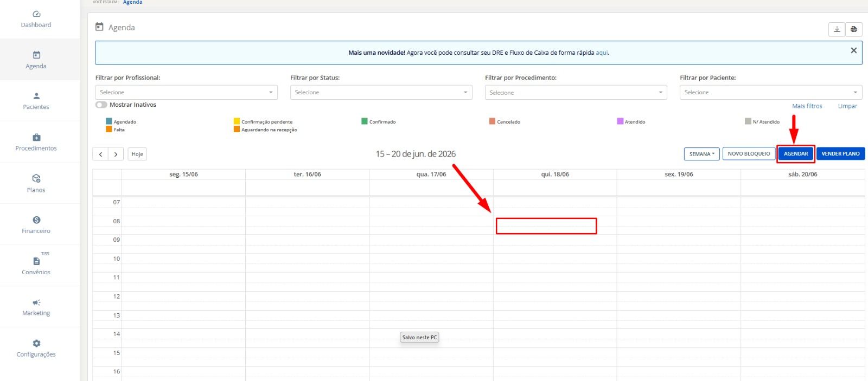Select the Convênios menu label
Viewport: 868px width, 381px height.
pos(36,272)
